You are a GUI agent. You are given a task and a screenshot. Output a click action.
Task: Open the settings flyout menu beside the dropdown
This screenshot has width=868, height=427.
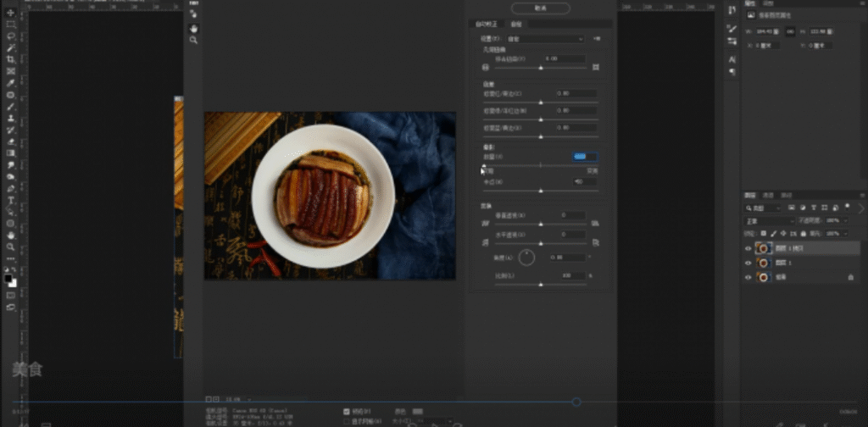[597, 39]
